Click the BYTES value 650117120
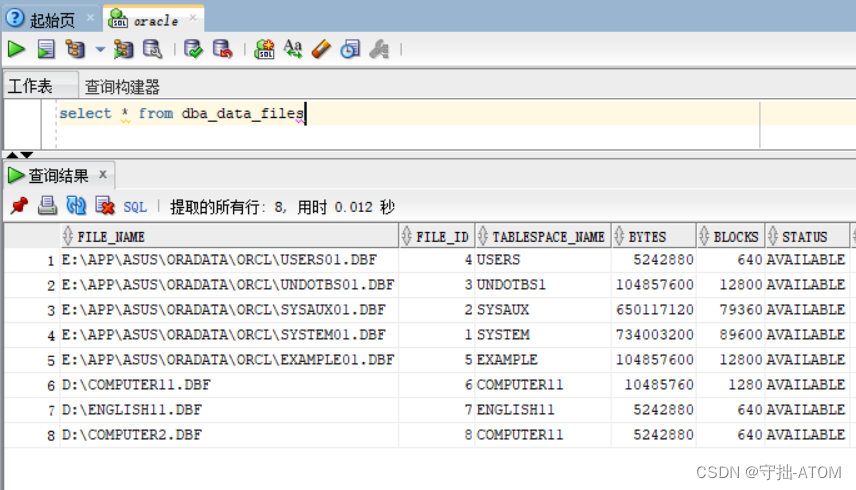Screen dimensions: 856x490 tap(655, 310)
